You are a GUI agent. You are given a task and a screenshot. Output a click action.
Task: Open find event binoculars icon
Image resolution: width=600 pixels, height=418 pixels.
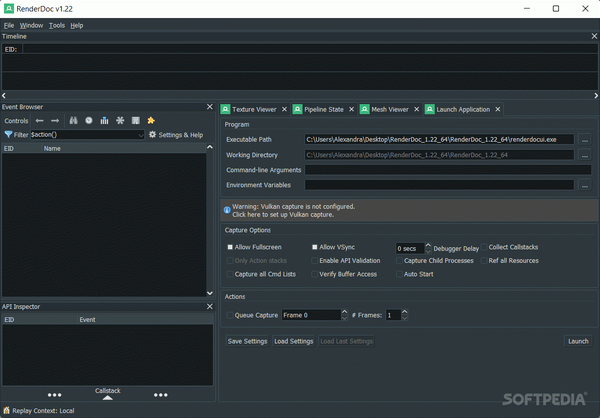click(73, 121)
